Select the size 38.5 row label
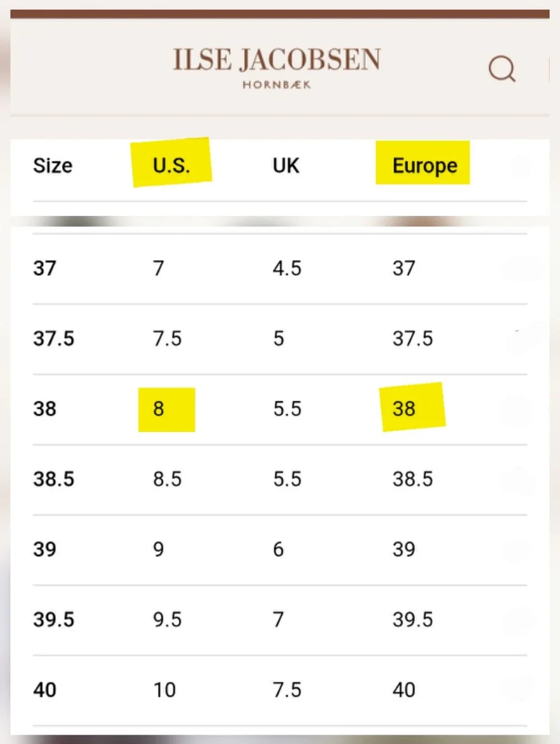 [x=54, y=479]
